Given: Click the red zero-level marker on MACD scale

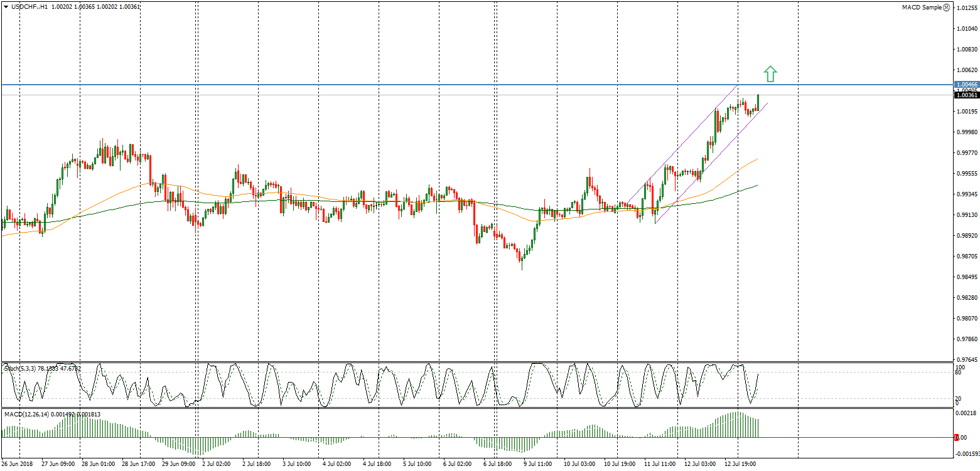Looking at the screenshot, I should (956, 437).
